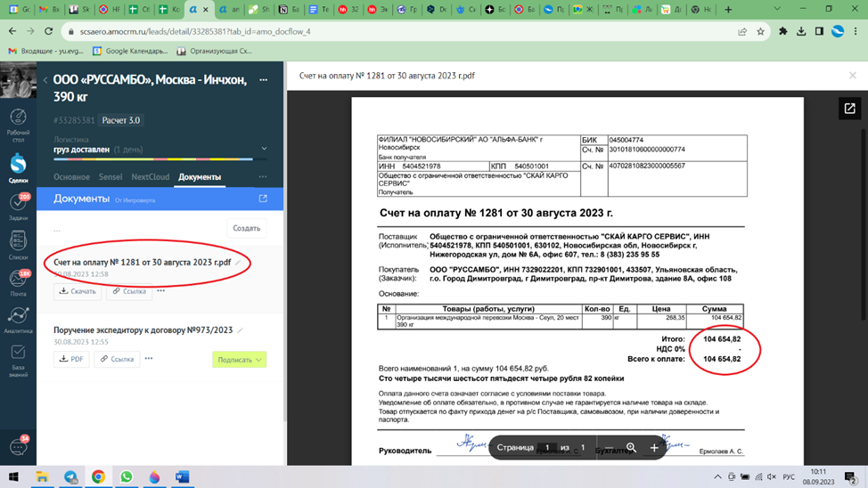The width and height of the screenshot is (868, 488).
Task: Open more options next to invoice Ссылка
Action: tap(161, 291)
